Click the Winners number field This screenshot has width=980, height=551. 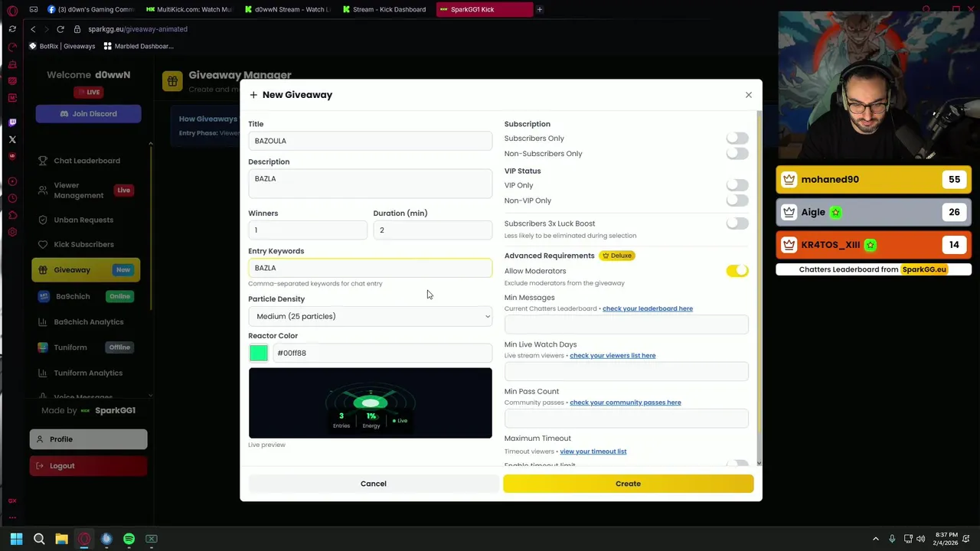(308, 230)
